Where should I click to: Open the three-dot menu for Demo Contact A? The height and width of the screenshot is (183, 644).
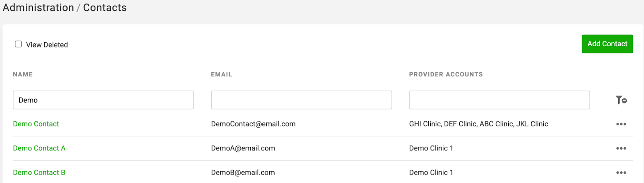pyautogui.click(x=621, y=148)
